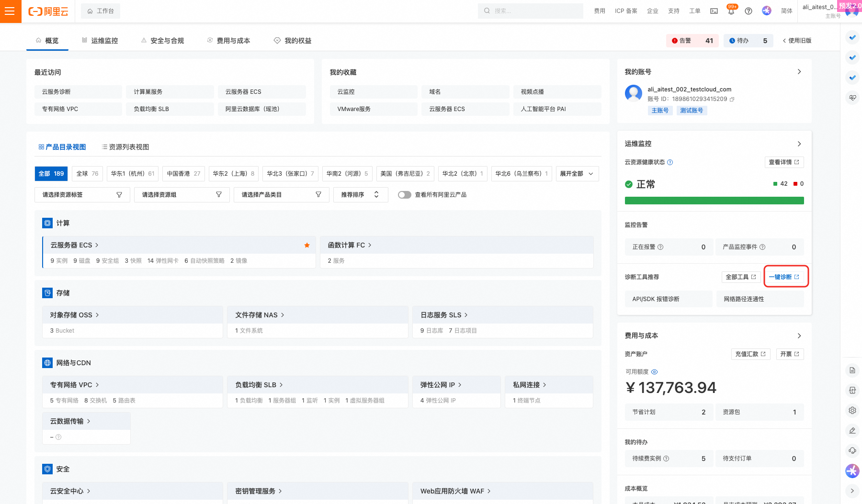Open the hamburger navigation menu
This screenshot has width=862, height=504.
click(x=10, y=11)
